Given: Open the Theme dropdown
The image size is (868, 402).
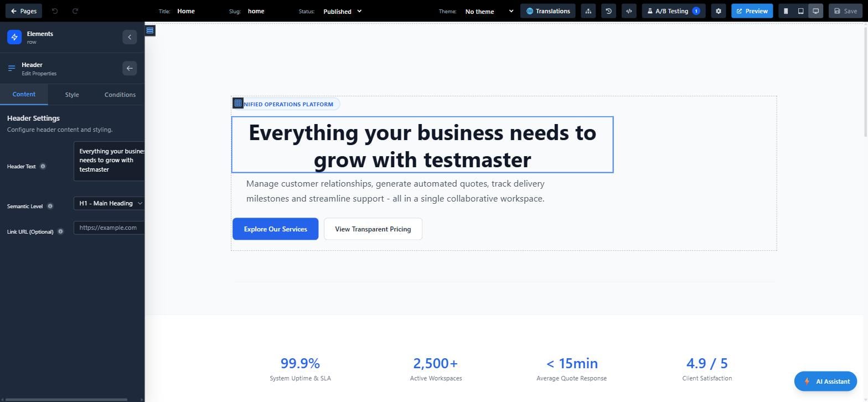Looking at the screenshot, I should point(489,11).
